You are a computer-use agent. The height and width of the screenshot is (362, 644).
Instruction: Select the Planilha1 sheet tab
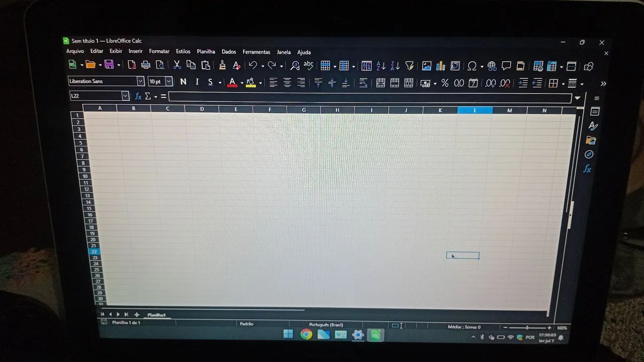[156, 315]
